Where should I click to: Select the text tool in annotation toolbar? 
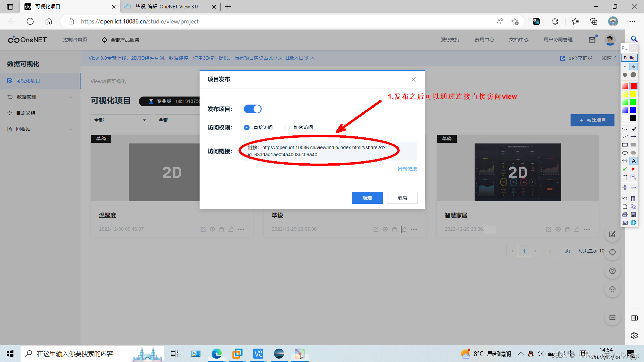coord(634,161)
